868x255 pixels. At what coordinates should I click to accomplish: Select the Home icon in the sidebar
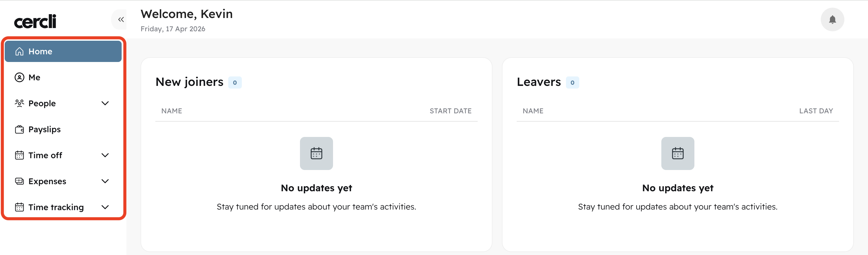click(x=19, y=51)
